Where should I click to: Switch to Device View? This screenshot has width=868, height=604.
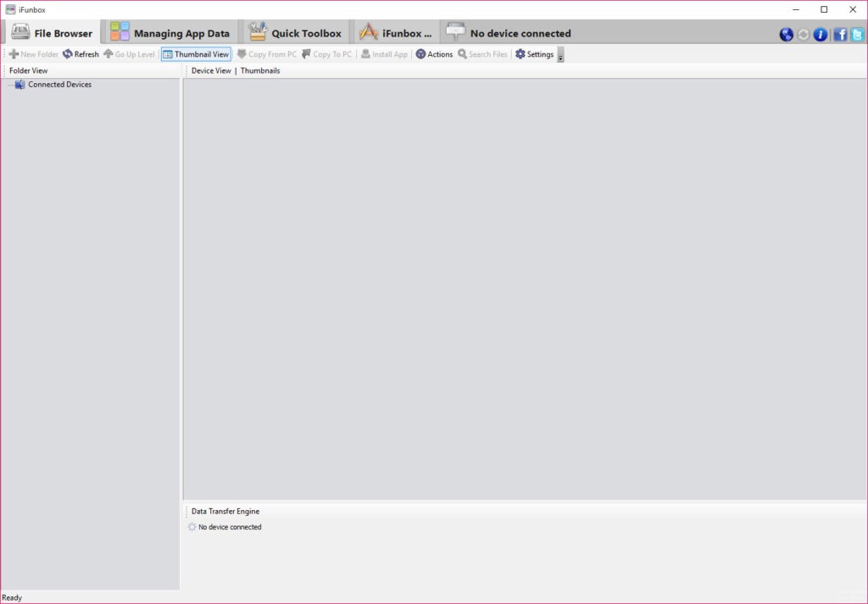[211, 71]
